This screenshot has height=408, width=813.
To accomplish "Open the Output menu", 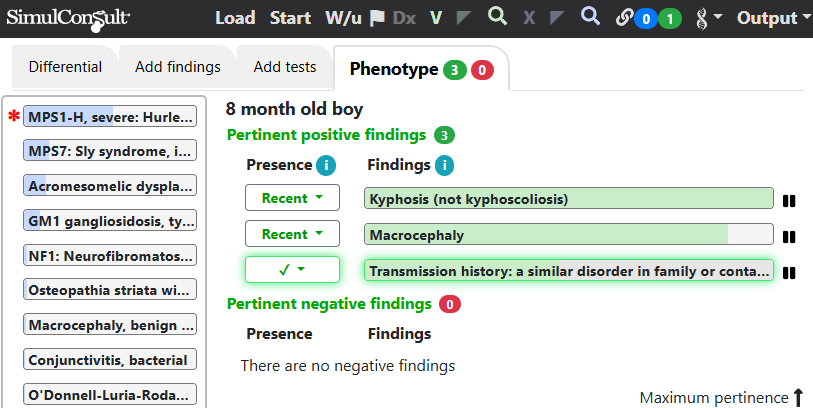I will (x=774, y=18).
